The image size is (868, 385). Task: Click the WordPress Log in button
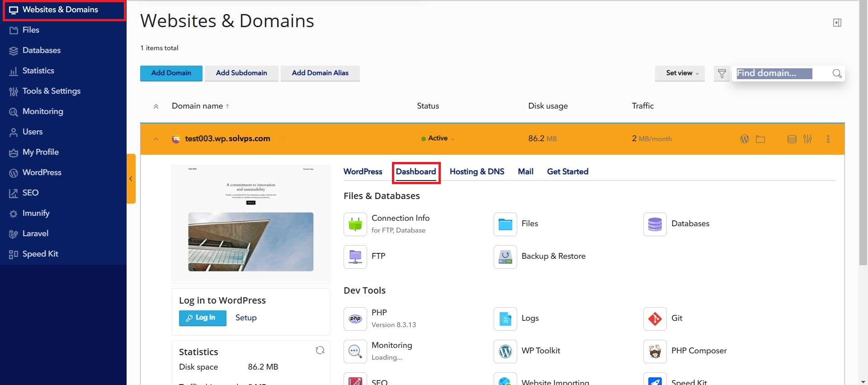203,318
